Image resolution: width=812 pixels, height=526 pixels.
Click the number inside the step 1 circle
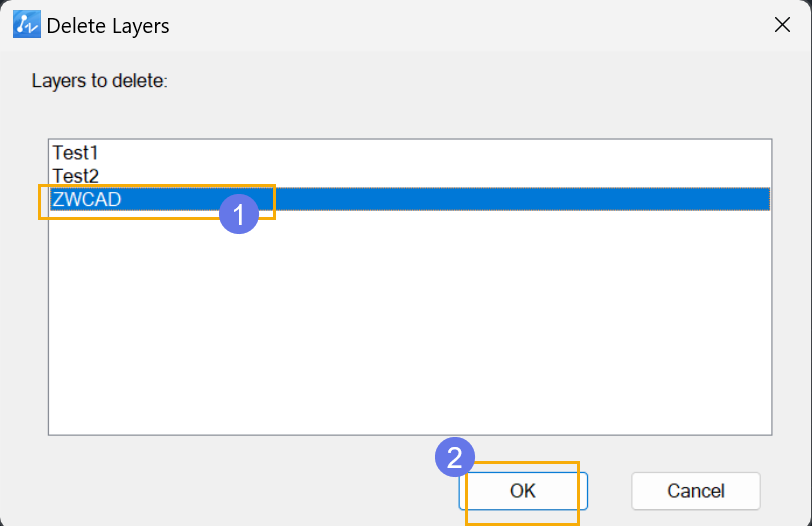pos(239,215)
